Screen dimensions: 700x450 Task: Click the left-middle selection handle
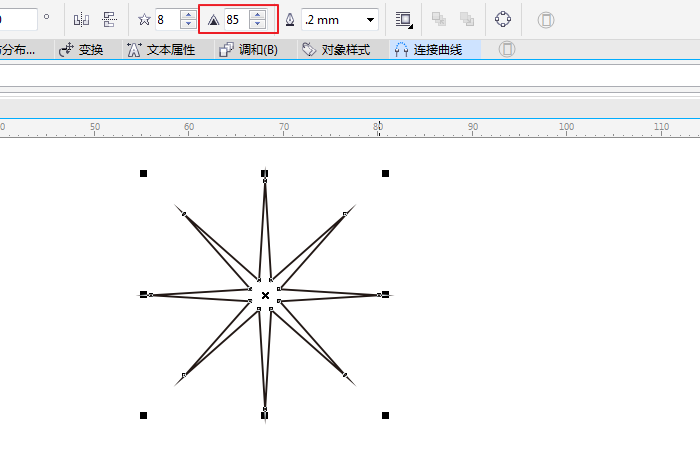coord(143,294)
